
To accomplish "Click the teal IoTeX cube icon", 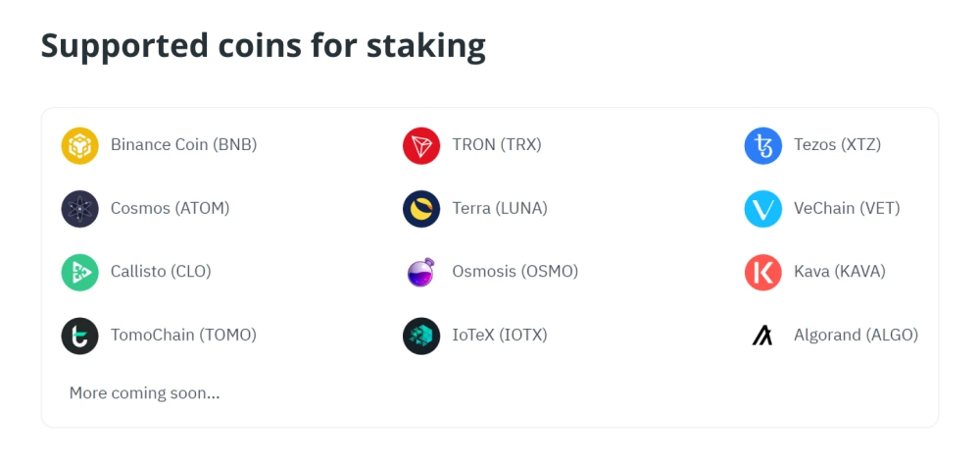I will tap(421, 336).
